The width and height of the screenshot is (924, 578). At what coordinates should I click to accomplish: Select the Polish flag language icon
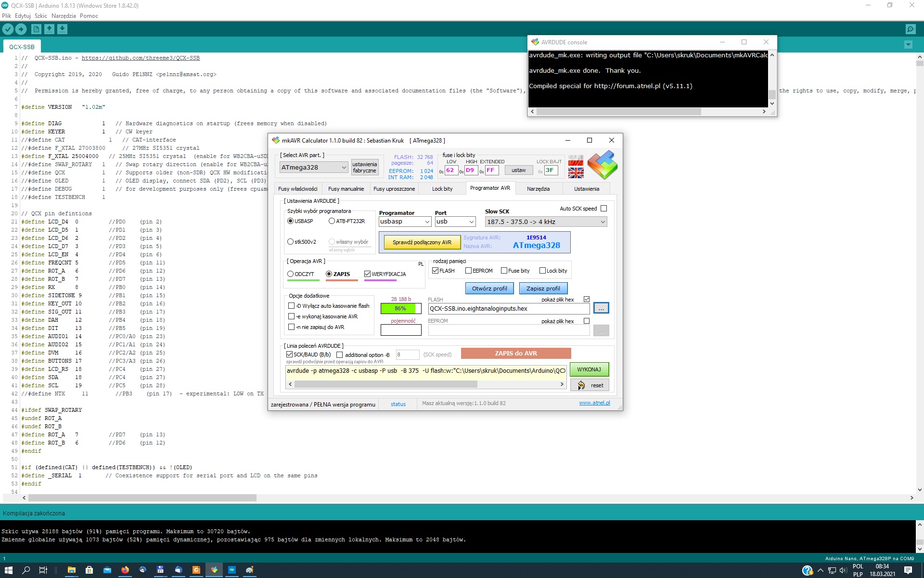(576, 160)
